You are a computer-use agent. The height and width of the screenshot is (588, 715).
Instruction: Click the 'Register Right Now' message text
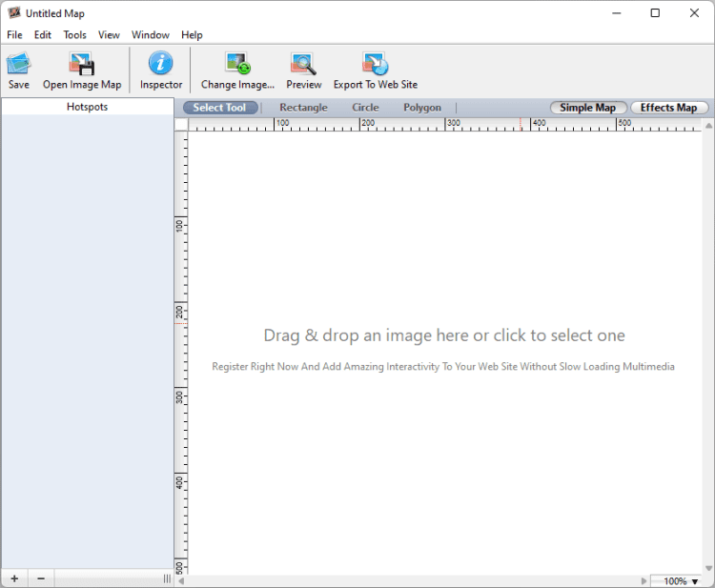(x=442, y=367)
